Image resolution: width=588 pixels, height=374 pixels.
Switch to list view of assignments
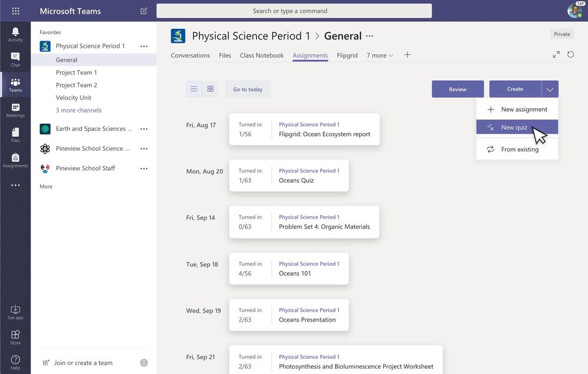[x=194, y=89]
